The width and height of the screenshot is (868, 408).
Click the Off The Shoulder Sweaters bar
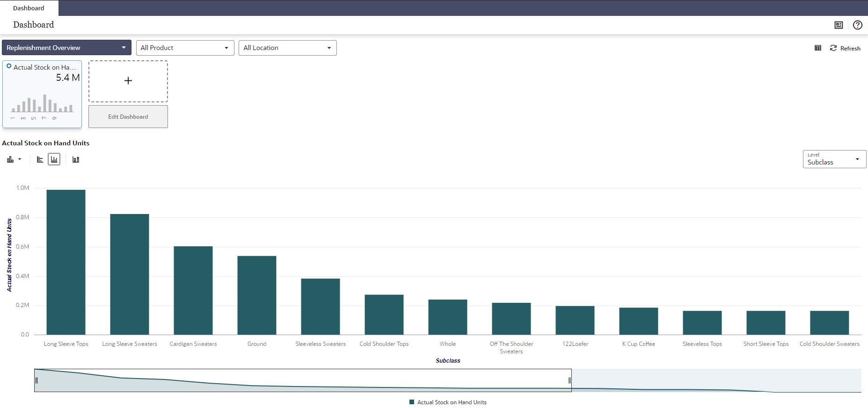pos(511,319)
